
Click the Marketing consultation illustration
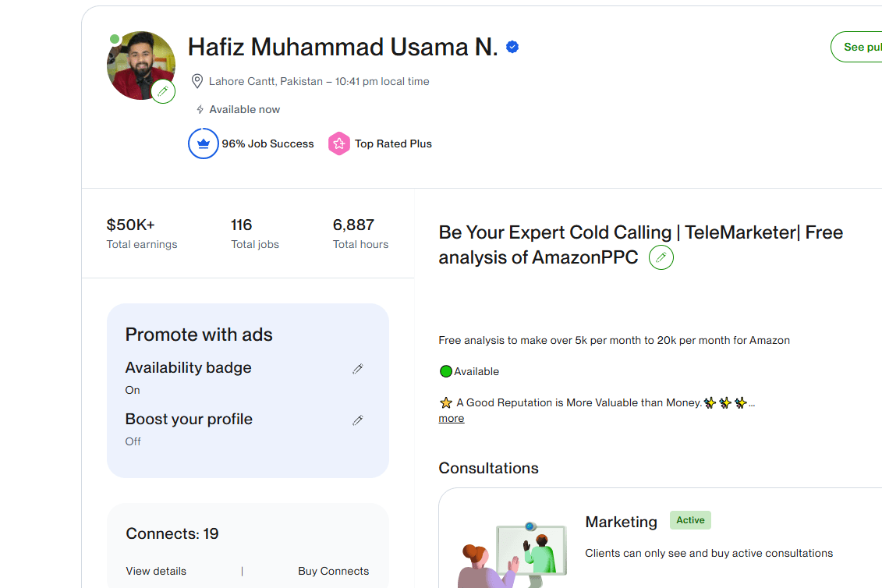tap(513, 554)
